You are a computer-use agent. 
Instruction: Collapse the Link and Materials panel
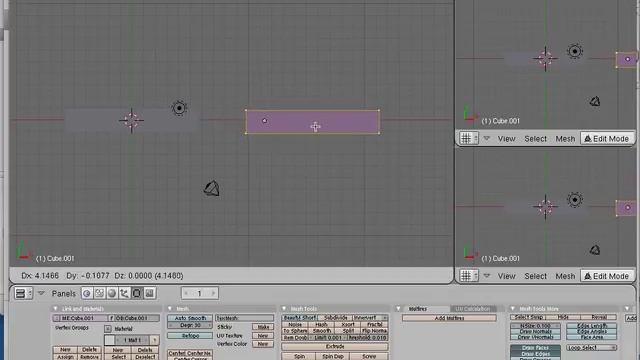56,309
